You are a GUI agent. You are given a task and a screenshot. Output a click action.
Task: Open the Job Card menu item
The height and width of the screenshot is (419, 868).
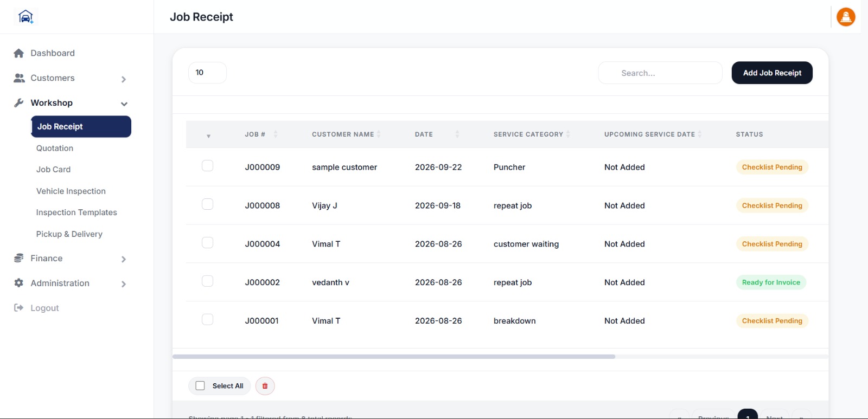(53, 169)
